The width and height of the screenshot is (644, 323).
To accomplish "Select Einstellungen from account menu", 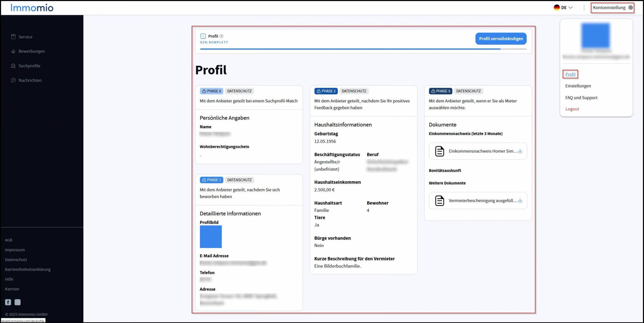I will point(578,86).
